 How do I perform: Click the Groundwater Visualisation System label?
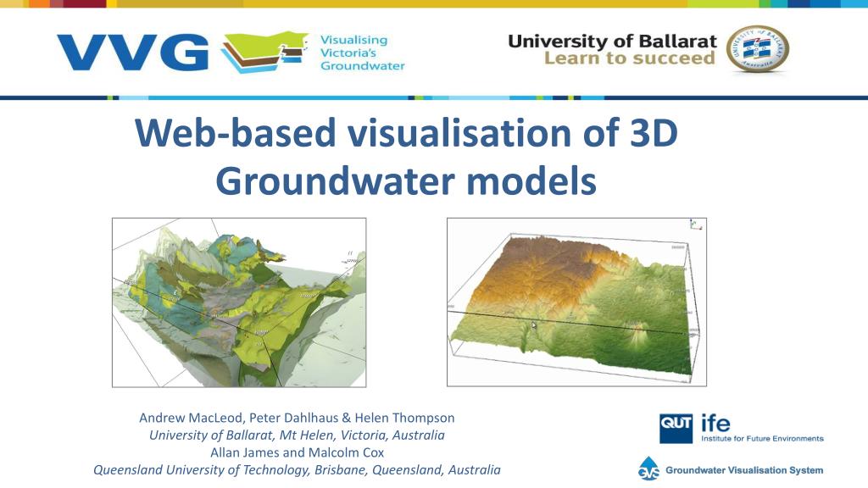coord(744,470)
